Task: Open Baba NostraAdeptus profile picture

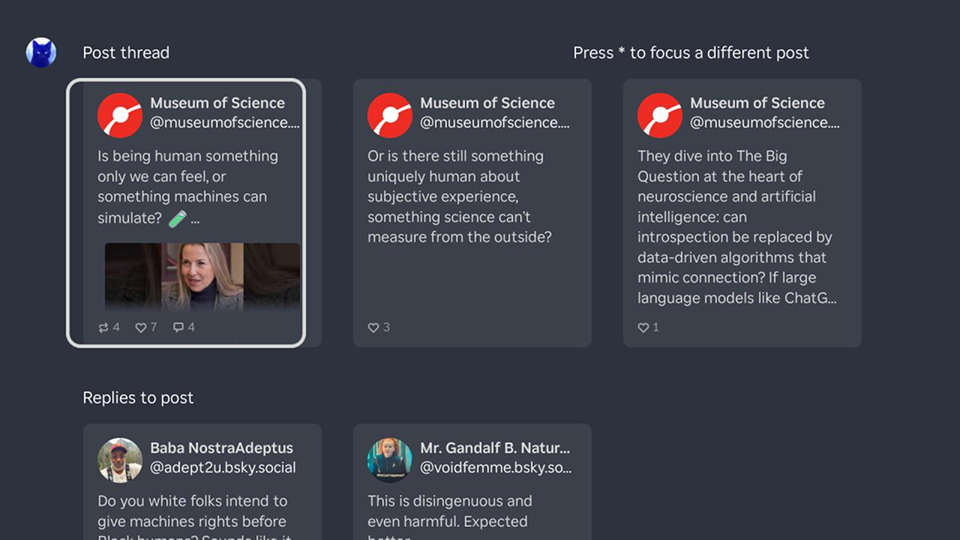Action: pos(120,459)
